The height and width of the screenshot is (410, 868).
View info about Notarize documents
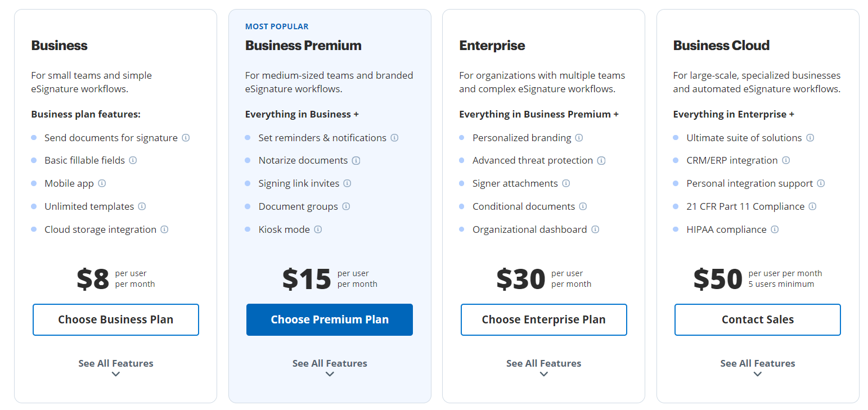tap(356, 160)
